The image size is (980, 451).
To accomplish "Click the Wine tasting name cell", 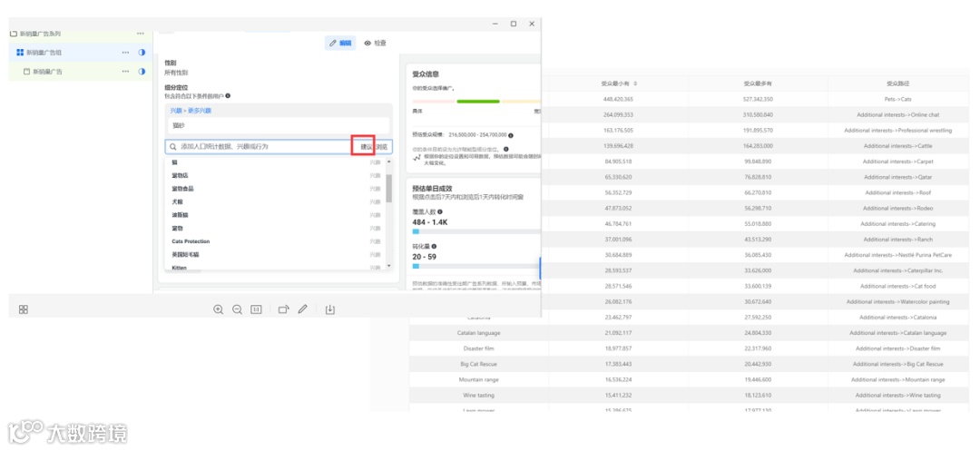I will pyautogui.click(x=479, y=396).
